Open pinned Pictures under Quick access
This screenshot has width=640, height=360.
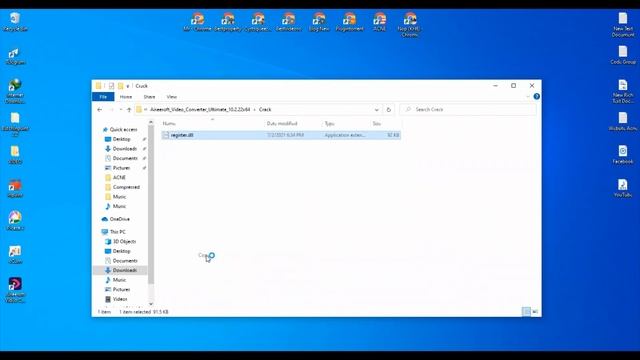pyautogui.click(x=121, y=168)
